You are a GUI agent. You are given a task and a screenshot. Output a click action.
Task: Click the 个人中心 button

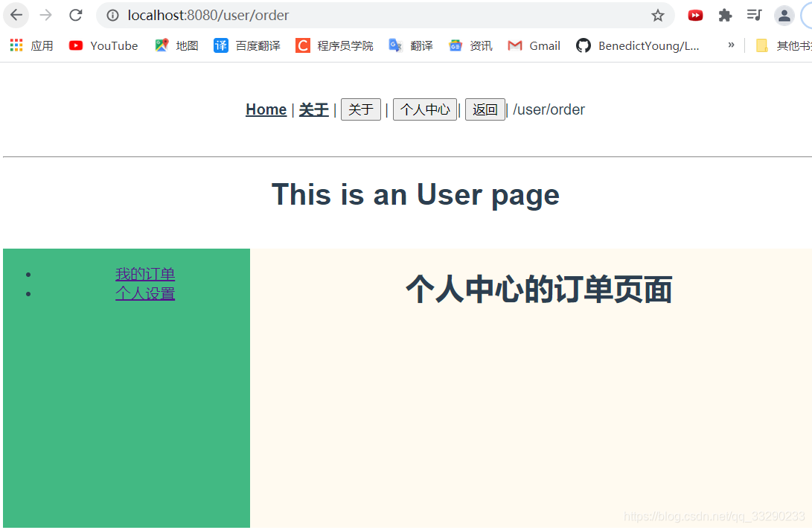coord(425,109)
